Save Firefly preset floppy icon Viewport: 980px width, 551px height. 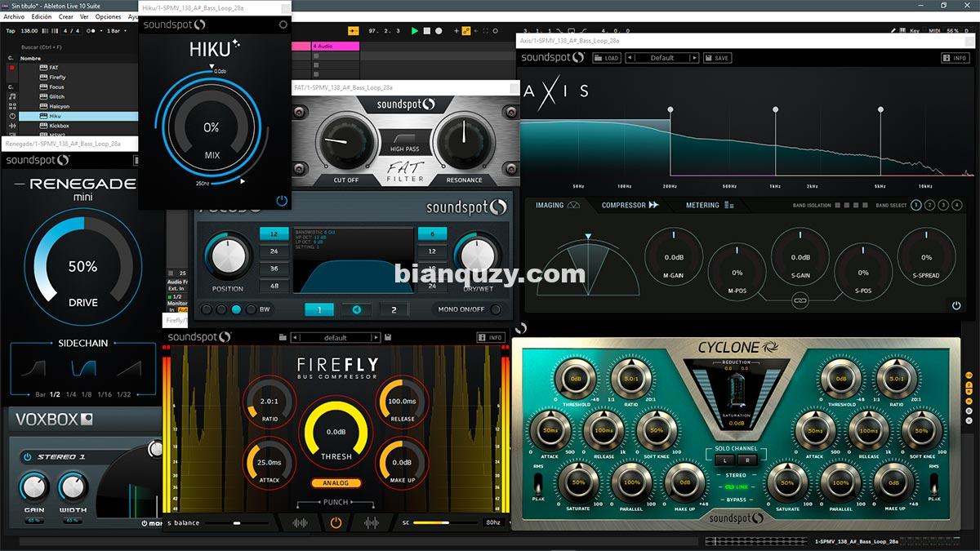point(388,337)
